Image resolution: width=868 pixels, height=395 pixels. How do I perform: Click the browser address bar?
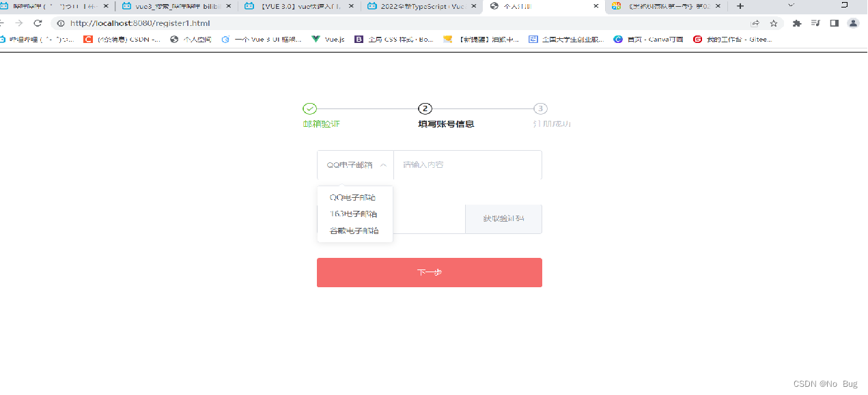273,23
